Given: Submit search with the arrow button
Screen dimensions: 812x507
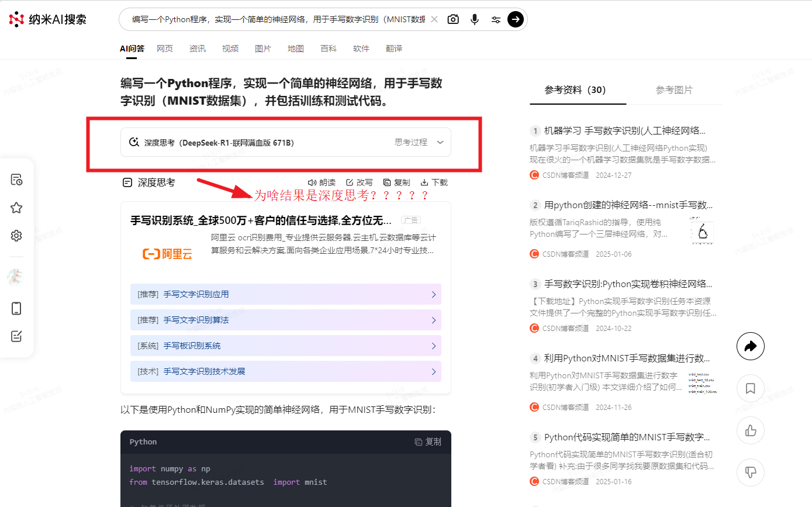Looking at the screenshot, I should (515, 19).
